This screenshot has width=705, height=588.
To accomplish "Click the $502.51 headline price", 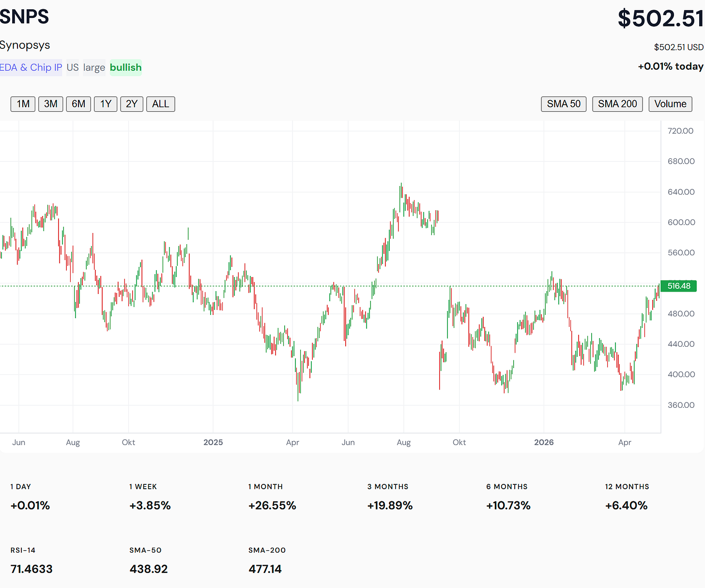I will (660, 18).
